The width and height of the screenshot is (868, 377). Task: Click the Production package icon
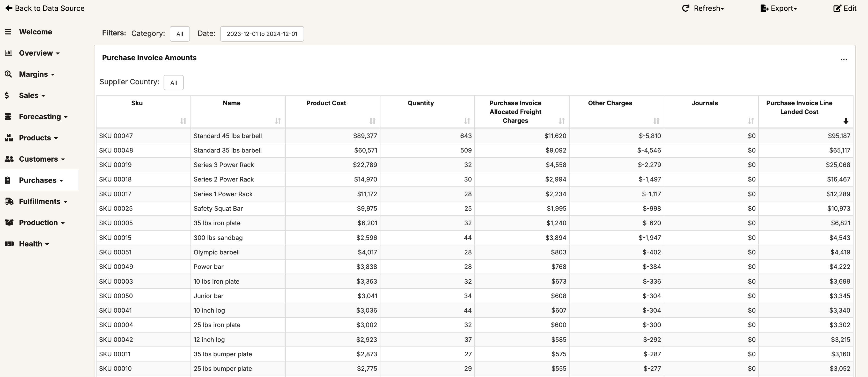[9, 222]
